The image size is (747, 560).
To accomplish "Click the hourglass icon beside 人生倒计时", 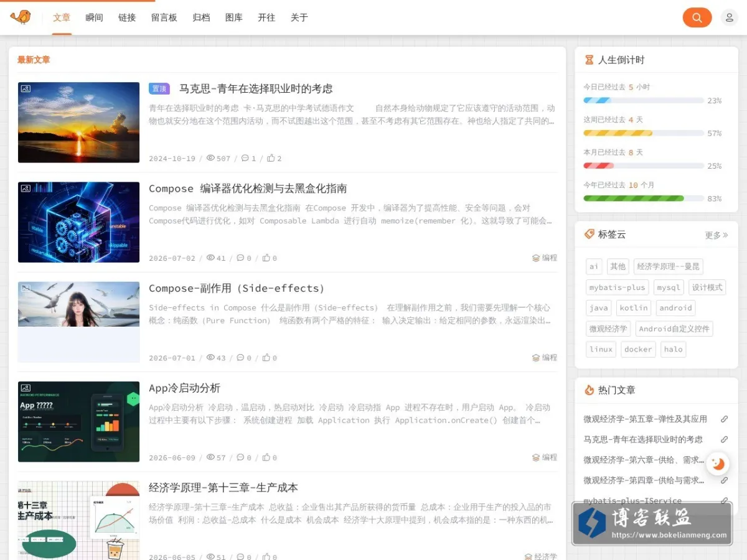I will pyautogui.click(x=589, y=60).
